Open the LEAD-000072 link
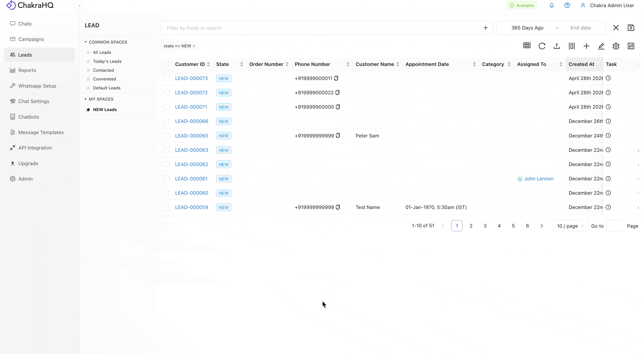Image resolution: width=644 pixels, height=354 pixels. pos(191,93)
